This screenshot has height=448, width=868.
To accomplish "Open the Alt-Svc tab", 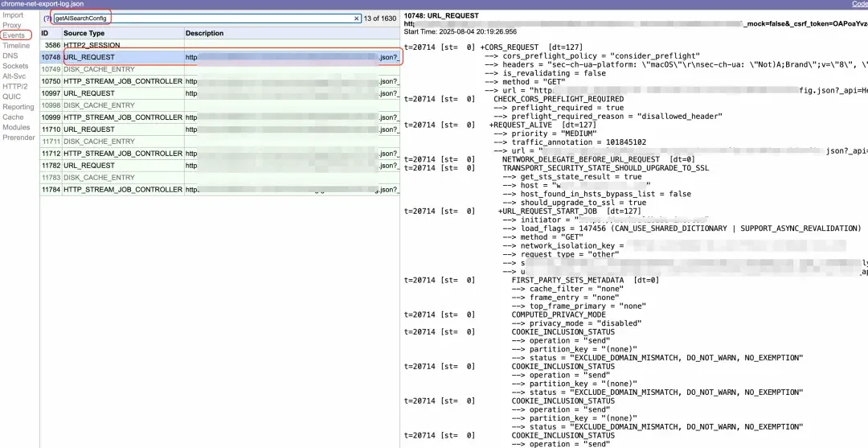I will [14, 76].
